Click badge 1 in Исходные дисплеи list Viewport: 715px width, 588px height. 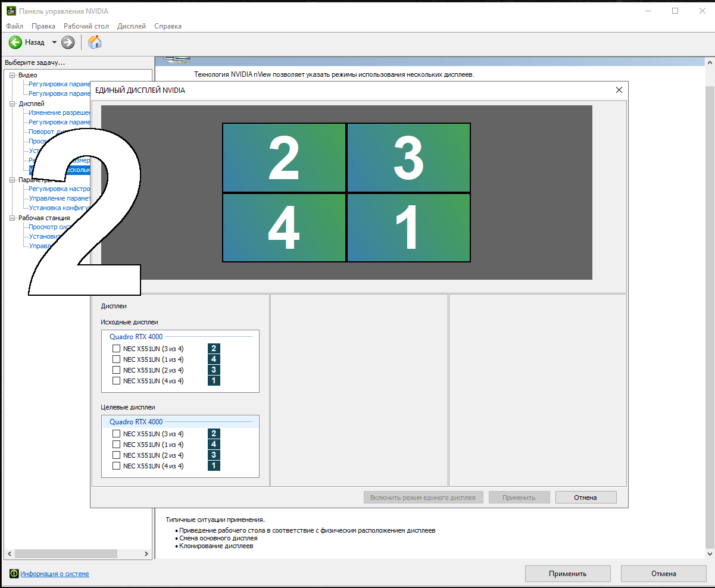click(214, 381)
